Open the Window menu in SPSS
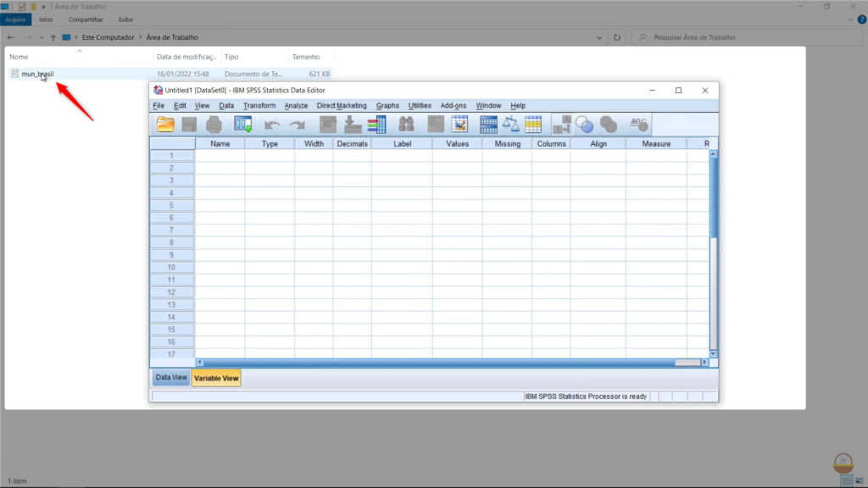Viewport: 868px width, 488px height. (x=488, y=106)
